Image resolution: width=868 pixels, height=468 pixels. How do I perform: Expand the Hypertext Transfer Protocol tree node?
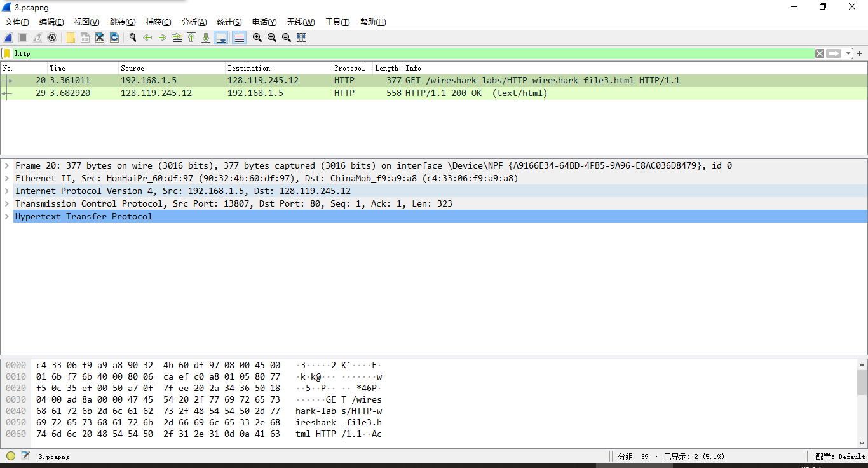pyautogui.click(x=7, y=216)
